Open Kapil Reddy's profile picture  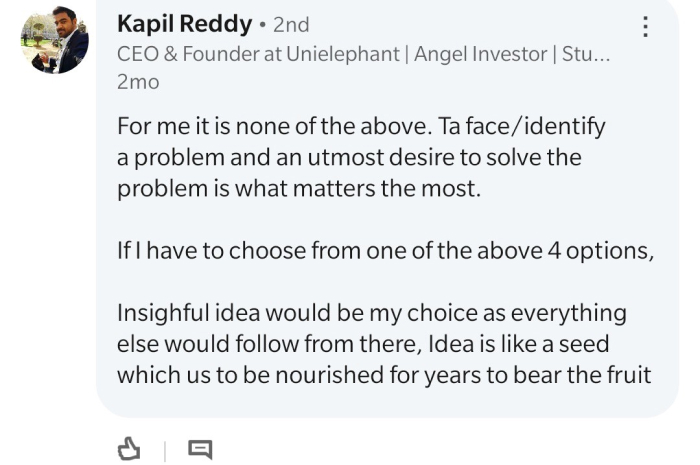54,40
